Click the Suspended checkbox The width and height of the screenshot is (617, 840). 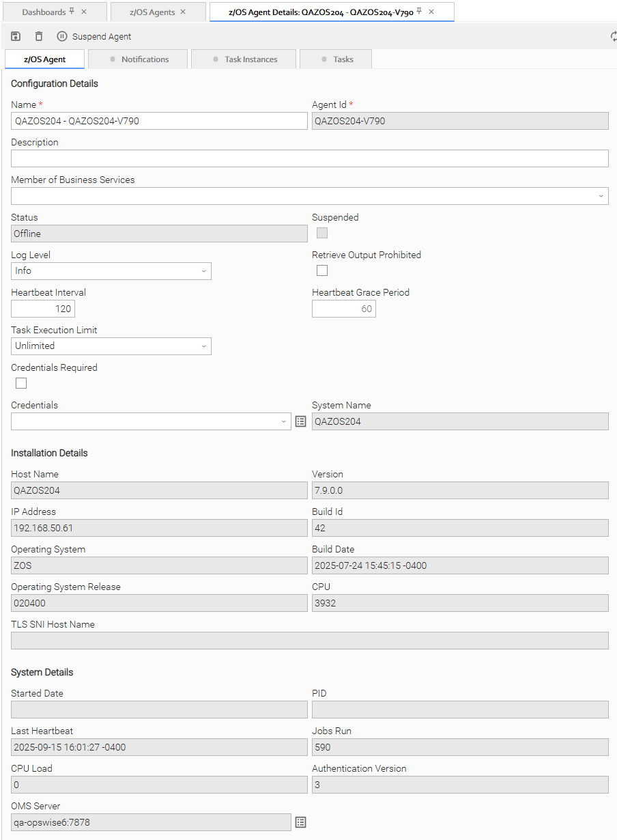click(322, 233)
